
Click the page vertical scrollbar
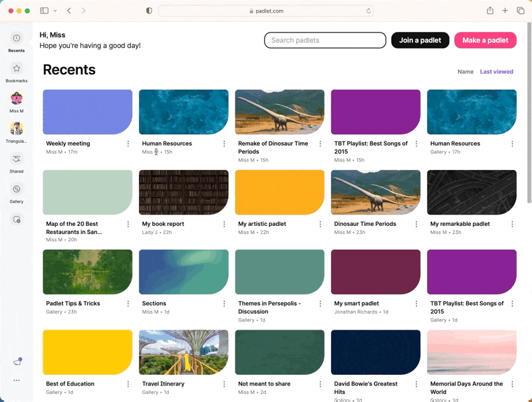[529, 113]
